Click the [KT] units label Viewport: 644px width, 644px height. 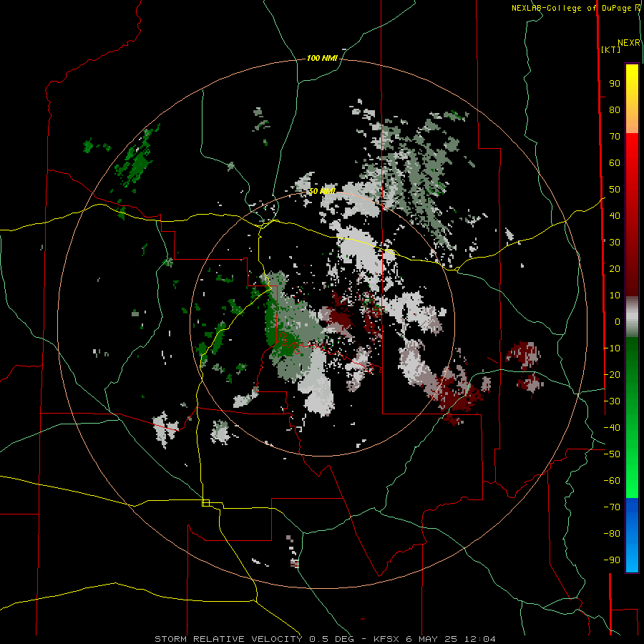pos(610,49)
